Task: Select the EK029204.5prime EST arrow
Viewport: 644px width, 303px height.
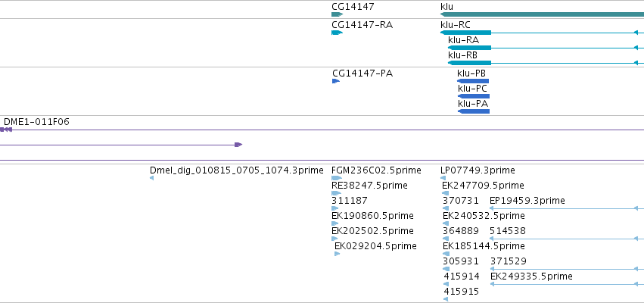Action: [338, 254]
